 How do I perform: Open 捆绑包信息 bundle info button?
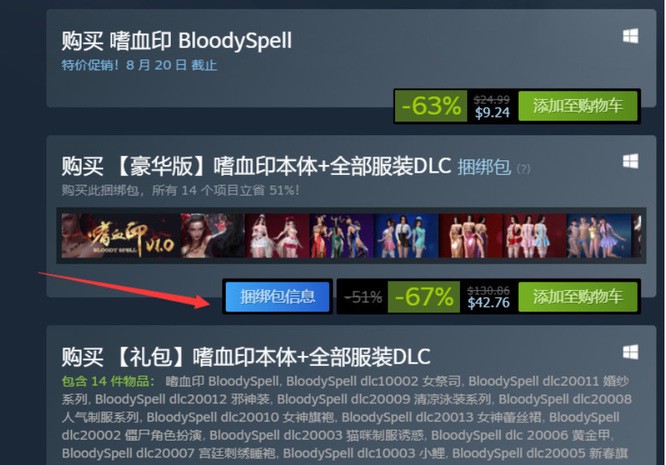(x=277, y=296)
